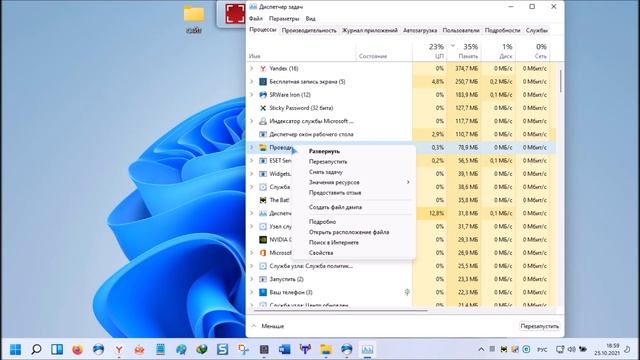Open notifications moon icon in tray
Image resolution: width=640 pixels, height=360 pixels.
[x=627, y=349]
